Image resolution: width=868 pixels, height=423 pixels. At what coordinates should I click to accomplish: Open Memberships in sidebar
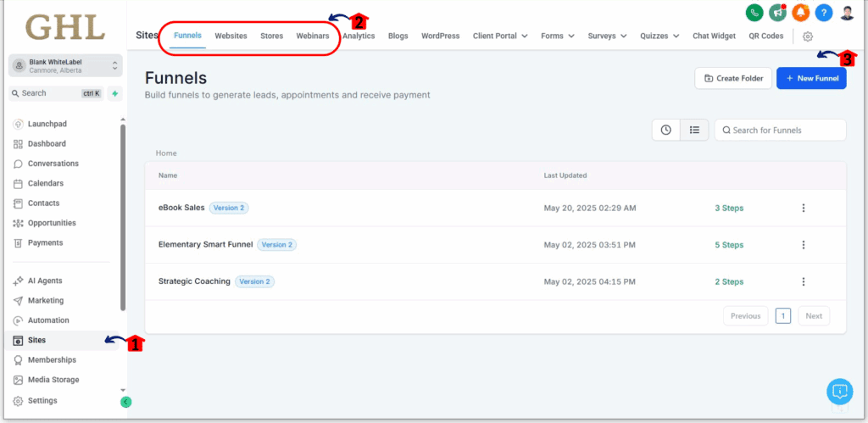coord(52,360)
